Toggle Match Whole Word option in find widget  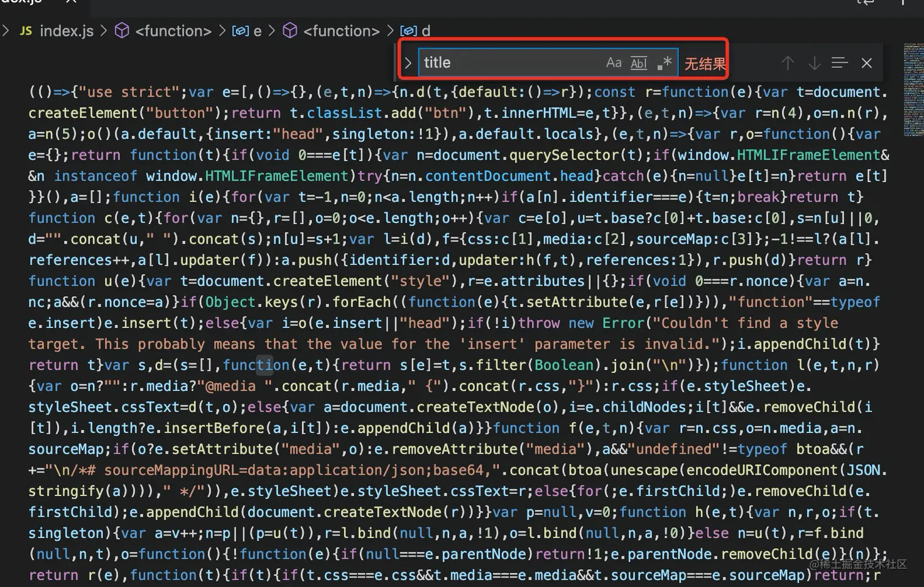[x=639, y=63]
